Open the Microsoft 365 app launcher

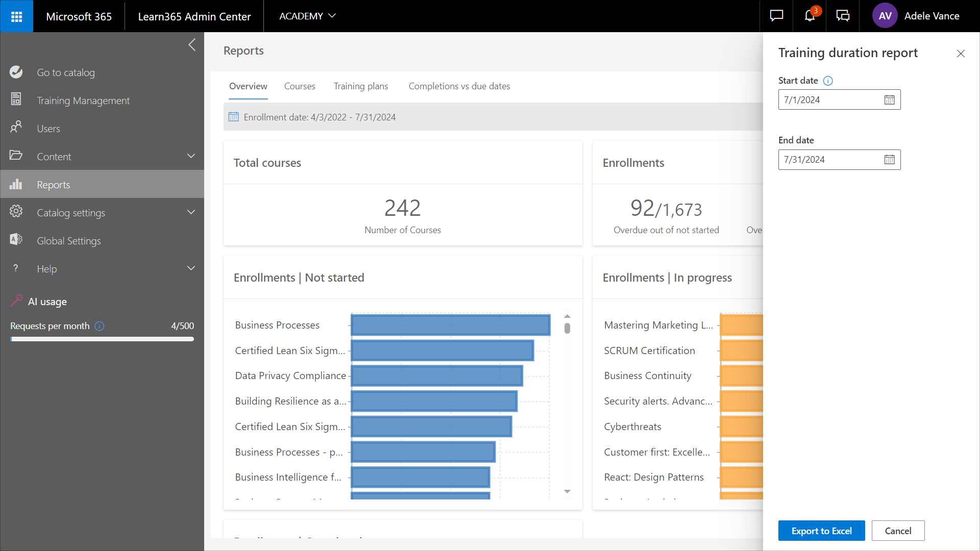click(x=16, y=16)
